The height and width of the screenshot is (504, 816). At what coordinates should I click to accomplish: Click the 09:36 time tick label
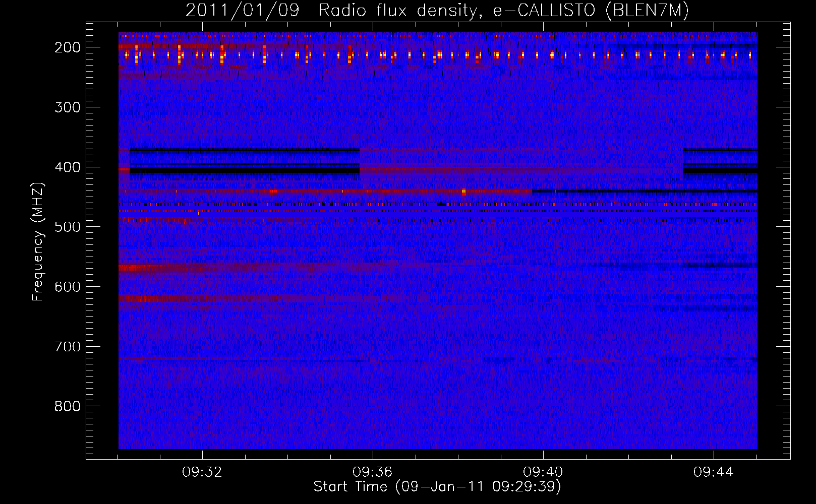coord(373,472)
